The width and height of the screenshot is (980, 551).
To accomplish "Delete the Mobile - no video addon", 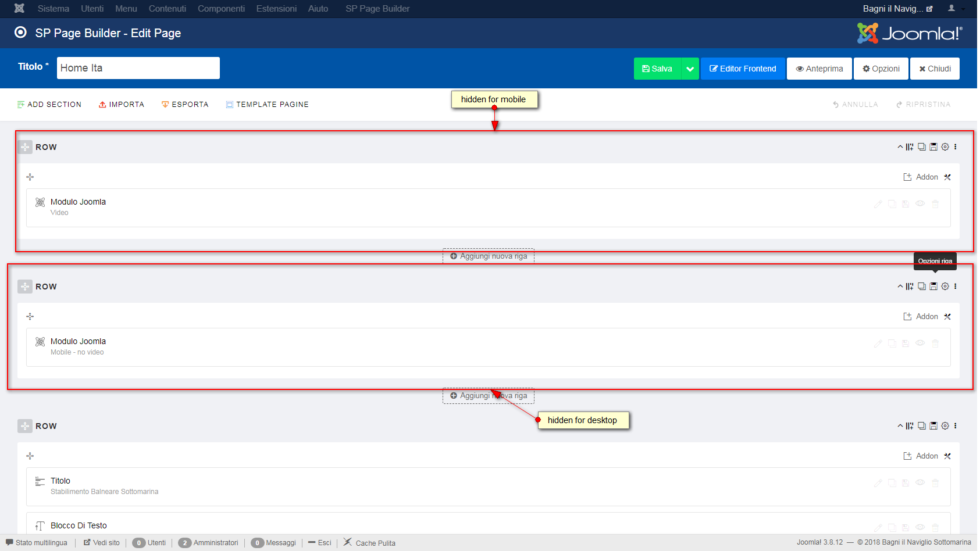I will click(935, 344).
